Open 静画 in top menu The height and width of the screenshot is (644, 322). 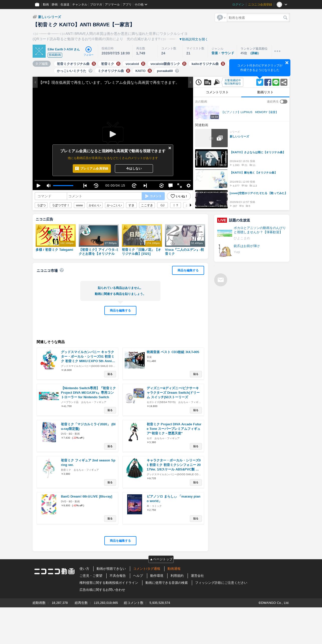coord(55,5)
